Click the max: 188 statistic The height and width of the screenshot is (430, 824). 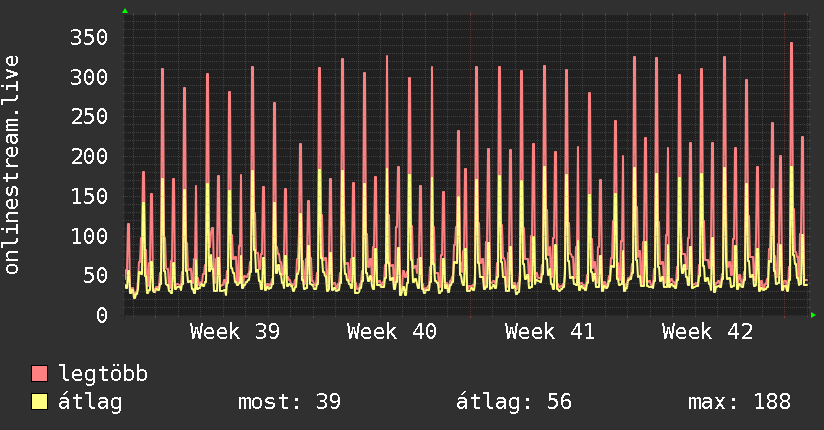coord(739,402)
